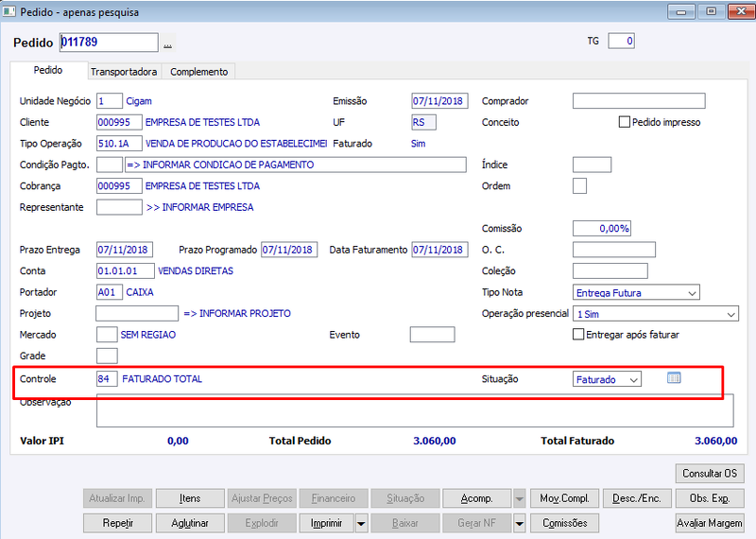Maximize the Pedido window
The height and width of the screenshot is (539, 756).
click(711, 11)
